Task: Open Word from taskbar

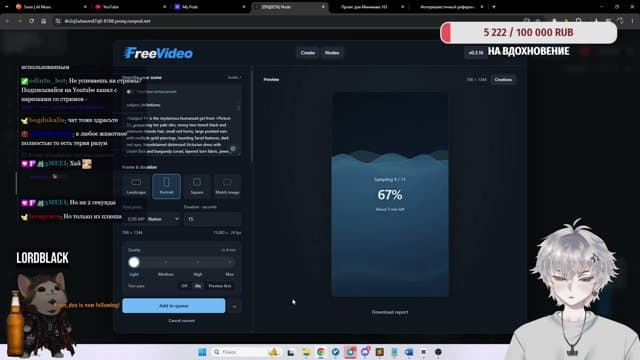Action: (x=409, y=352)
